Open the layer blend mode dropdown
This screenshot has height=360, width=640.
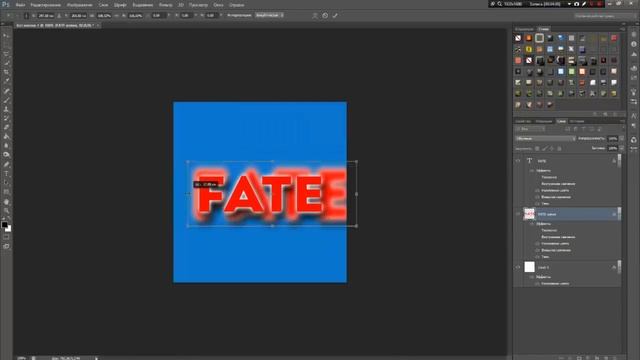coord(545,139)
